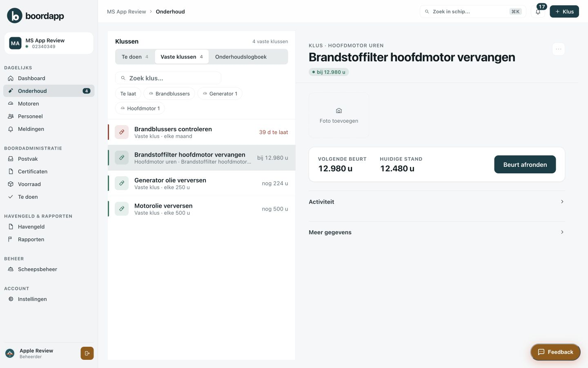The height and width of the screenshot is (368, 588).
Task: Click the + Klus button
Action: [564, 11]
